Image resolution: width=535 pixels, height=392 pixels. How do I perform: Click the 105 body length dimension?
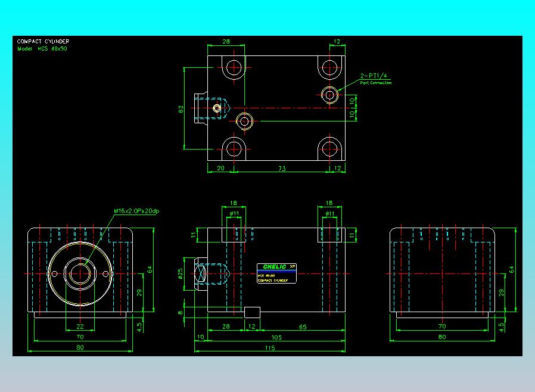[x=276, y=337]
